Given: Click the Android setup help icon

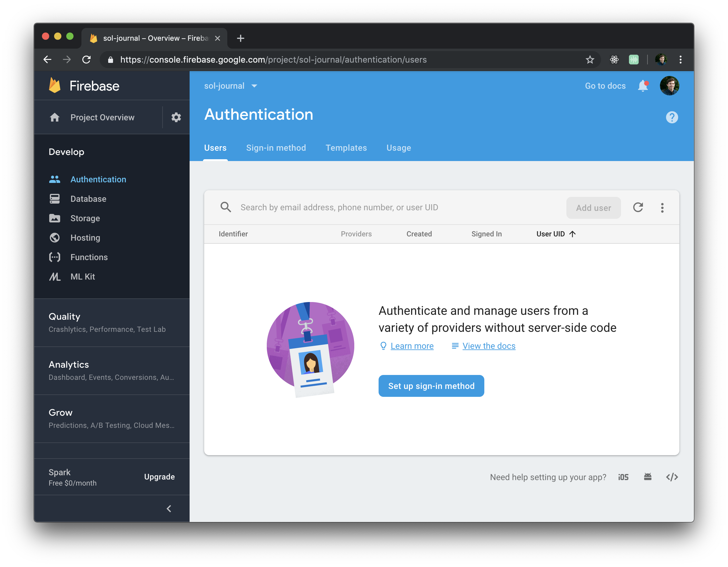Looking at the screenshot, I should (647, 477).
